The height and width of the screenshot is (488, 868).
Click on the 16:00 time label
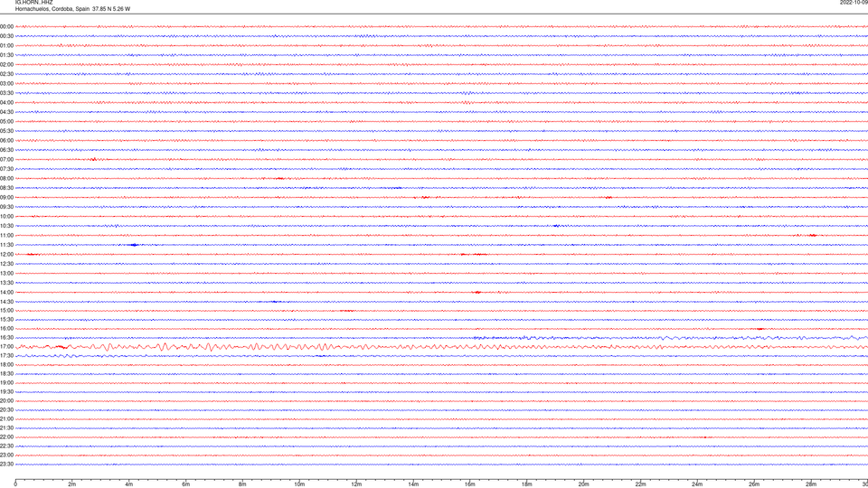[6, 329]
